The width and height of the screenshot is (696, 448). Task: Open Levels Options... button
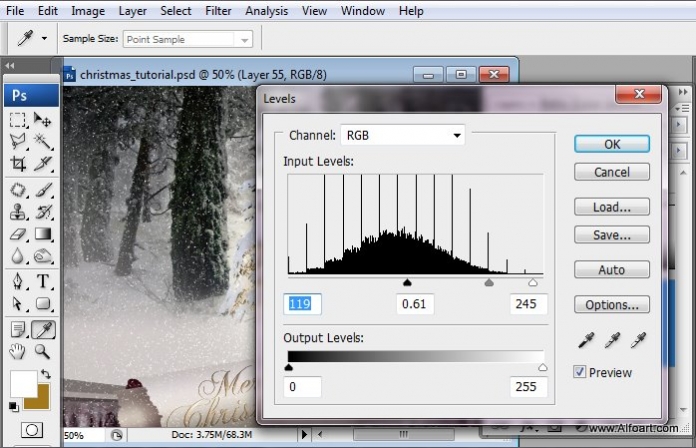(612, 305)
